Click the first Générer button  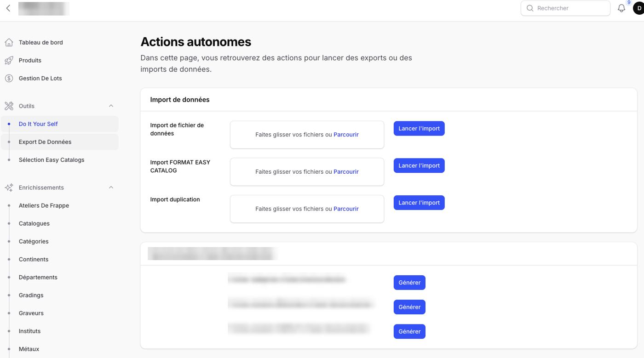click(409, 283)
